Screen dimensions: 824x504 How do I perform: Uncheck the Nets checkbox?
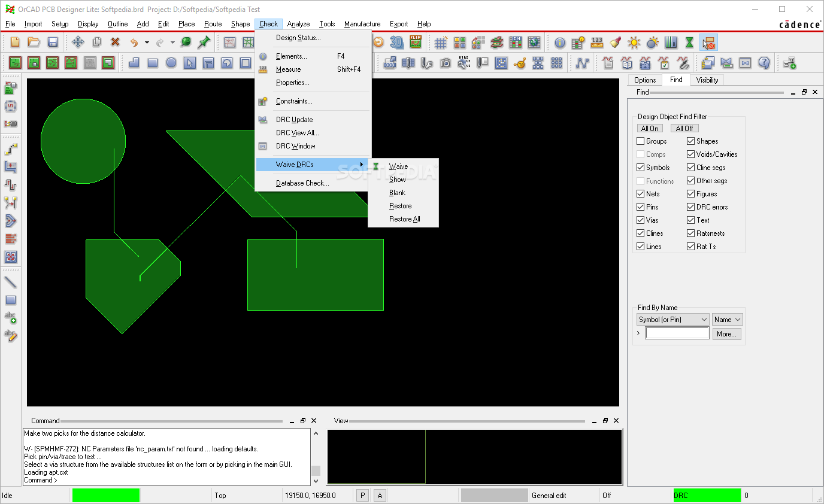pos(641,194)
